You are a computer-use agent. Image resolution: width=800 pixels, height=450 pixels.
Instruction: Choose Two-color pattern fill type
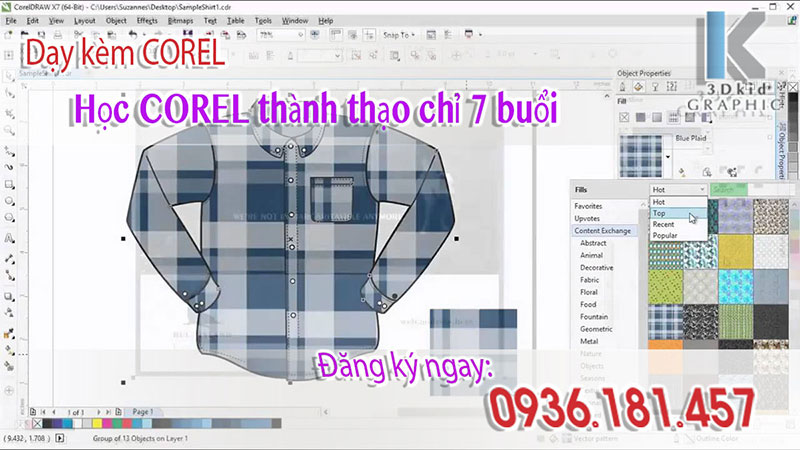[x=706, y=117]
